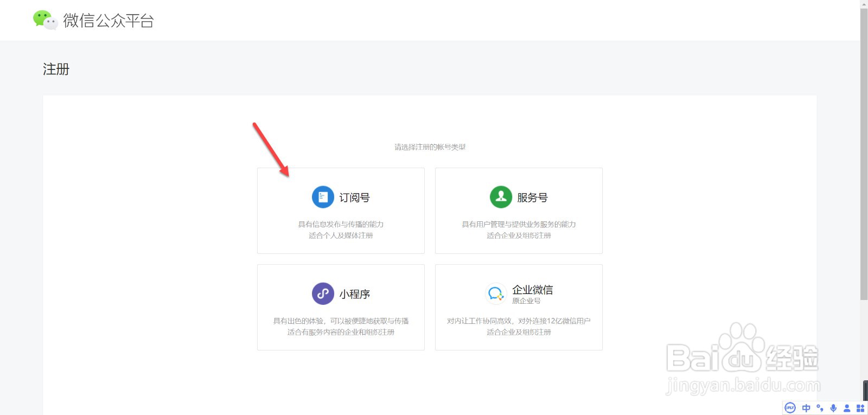The height and width of the screenshot is (415, 868).
Task: Open the IME toolbox grid icon
Action: pos(860,408)
